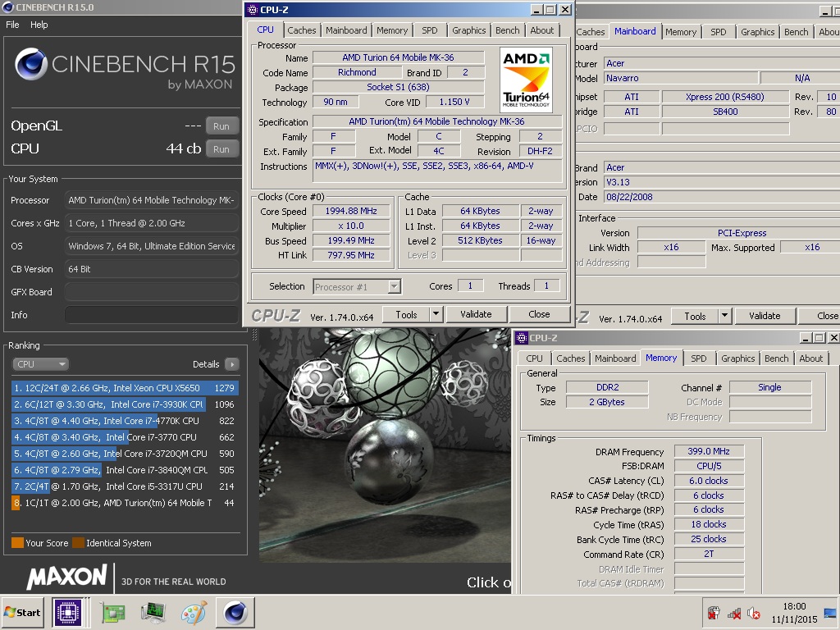The image size is (840, 630).
Task: Switch to Bench tab in front CPU-Z
Action: [x=507, y=30]
